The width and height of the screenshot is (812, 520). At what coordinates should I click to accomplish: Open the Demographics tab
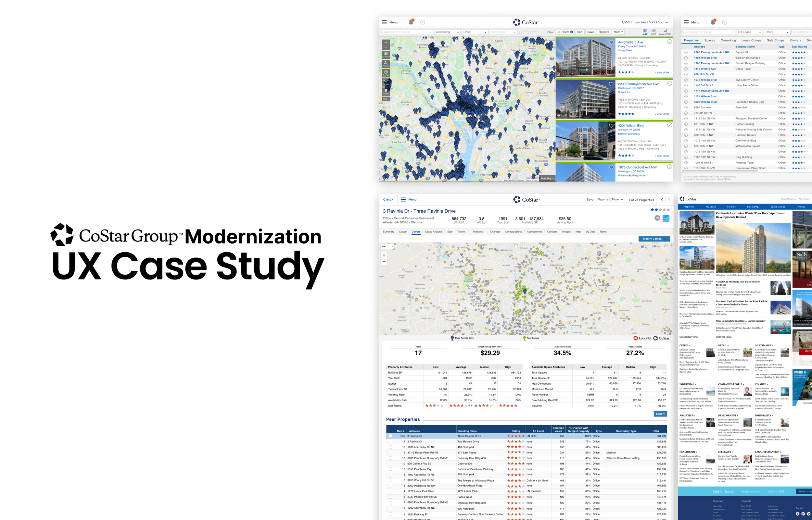click(514, 232)
